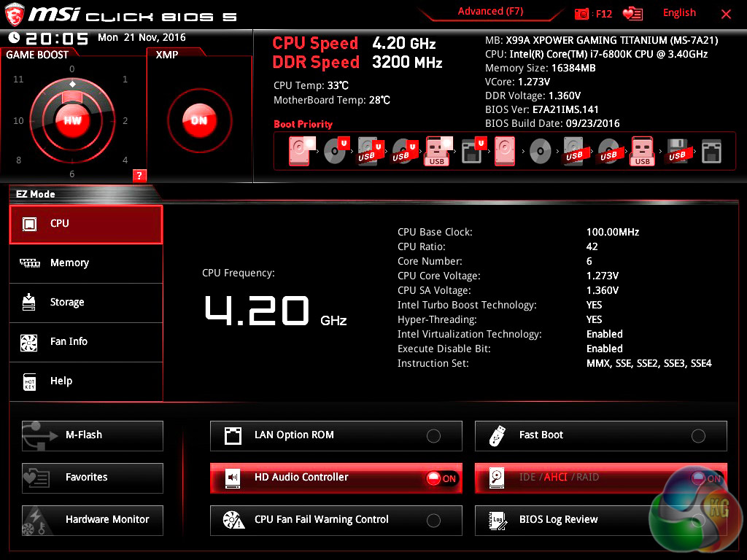
Task: Click the date Mon 21 Nov, 2016
Action: tap(142, 37)
